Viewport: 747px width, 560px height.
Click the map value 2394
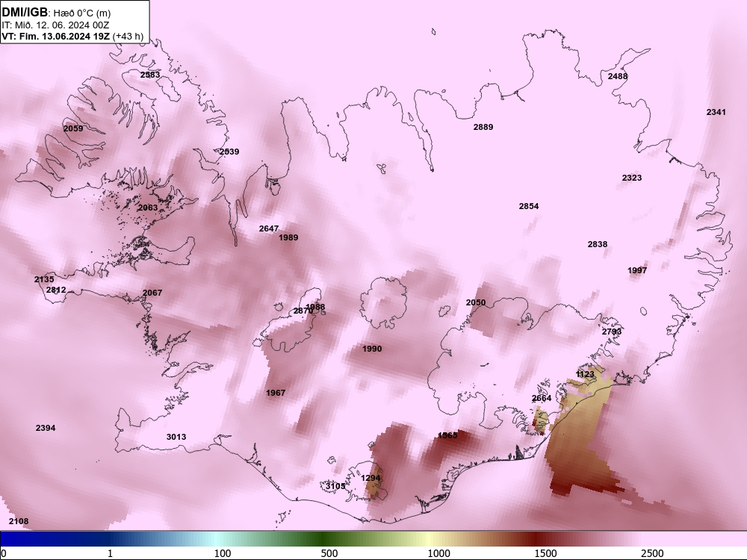pyautogui.click(x=46, y=428)
